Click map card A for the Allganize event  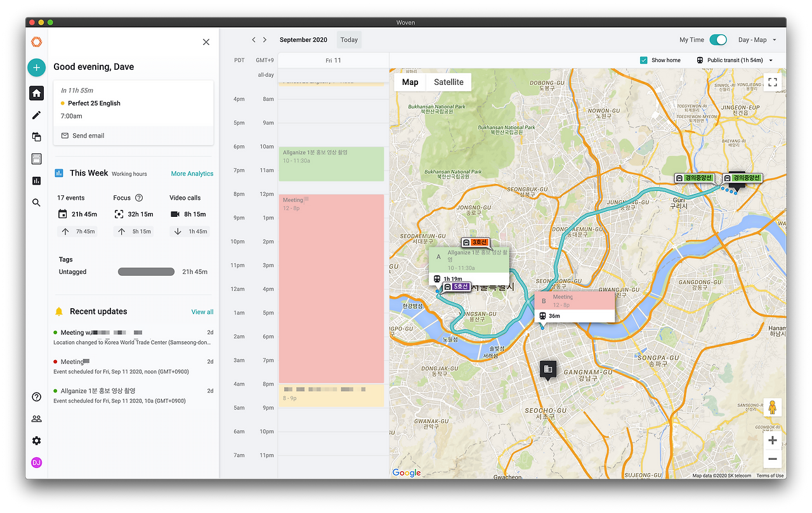pos(469,266)
